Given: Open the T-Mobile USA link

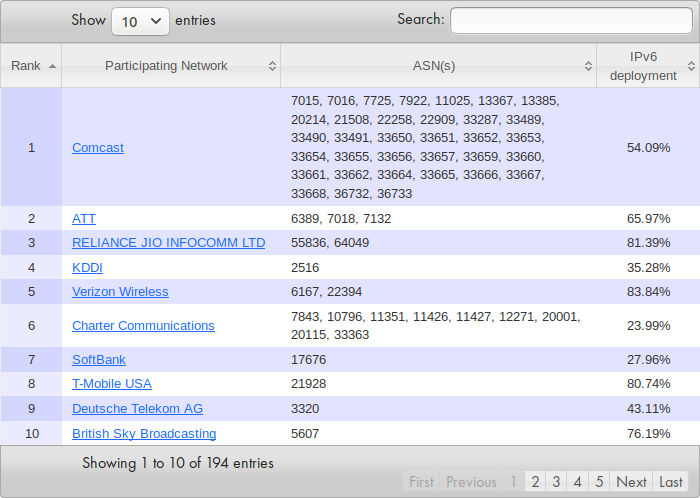Looking at the screenshot, I should pos(112,384).
